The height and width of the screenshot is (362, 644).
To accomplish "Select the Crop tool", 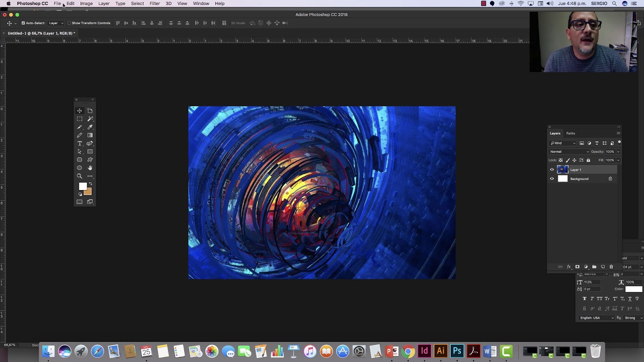I will click(x=90, y=111).
